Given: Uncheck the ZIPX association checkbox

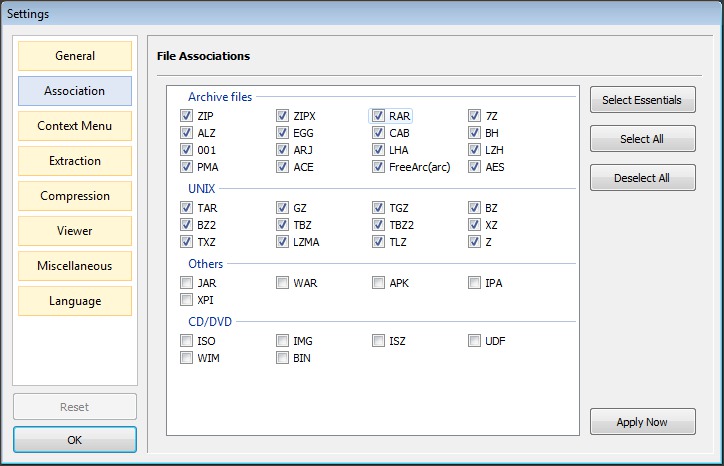Looking at the screenshot, I should click(283, 115).
